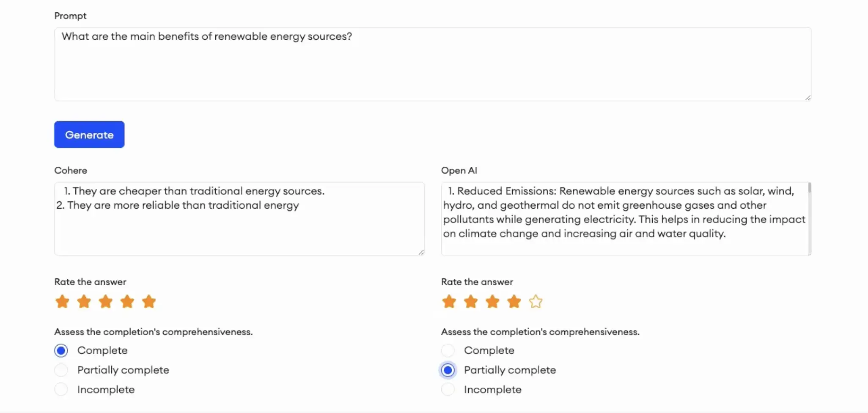
Task: Set Open AI rating to three stars
Action: coord(492,302)
